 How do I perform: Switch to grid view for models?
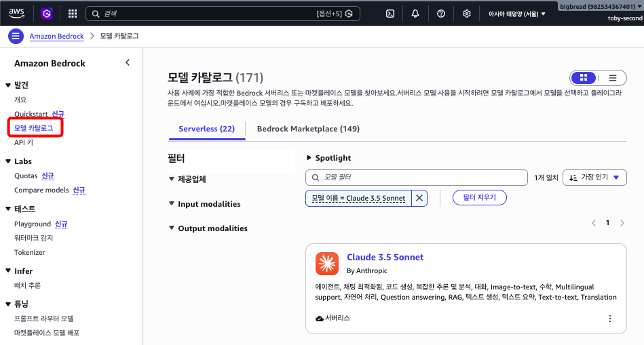click(x=584, y=77)
